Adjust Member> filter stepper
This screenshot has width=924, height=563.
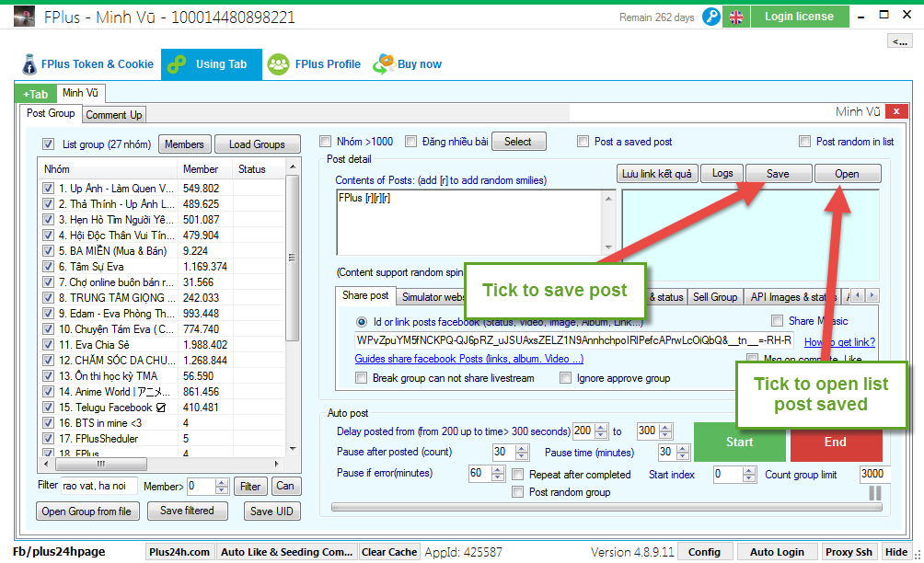pos(222,487)
